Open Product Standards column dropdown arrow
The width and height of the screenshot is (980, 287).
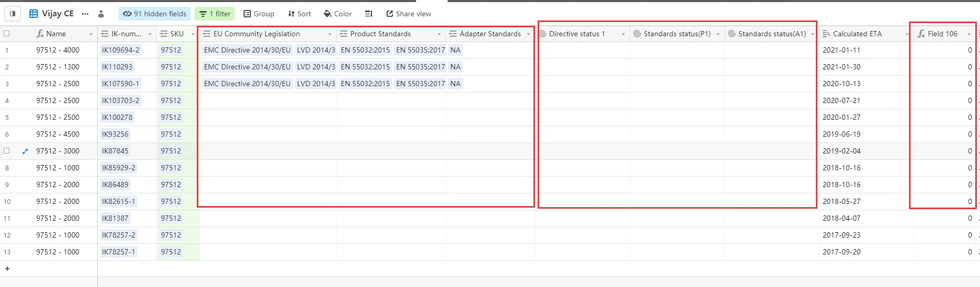pos(439,34)
